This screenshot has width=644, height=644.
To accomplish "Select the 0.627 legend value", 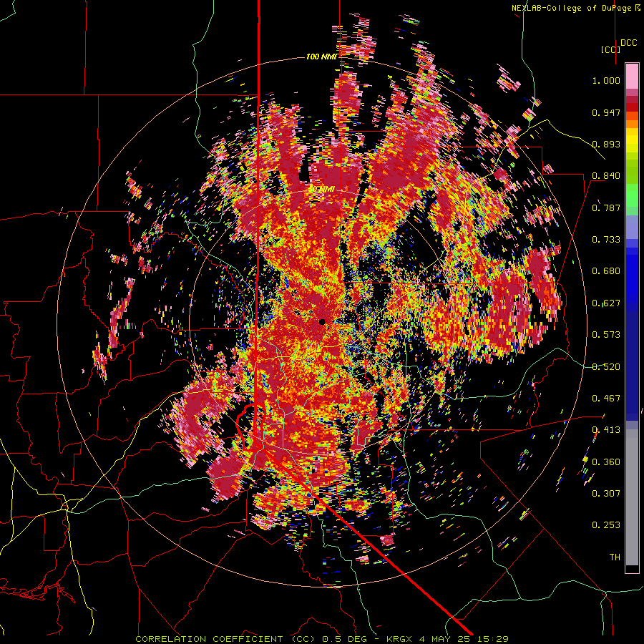I will click(x=606, y=303).
